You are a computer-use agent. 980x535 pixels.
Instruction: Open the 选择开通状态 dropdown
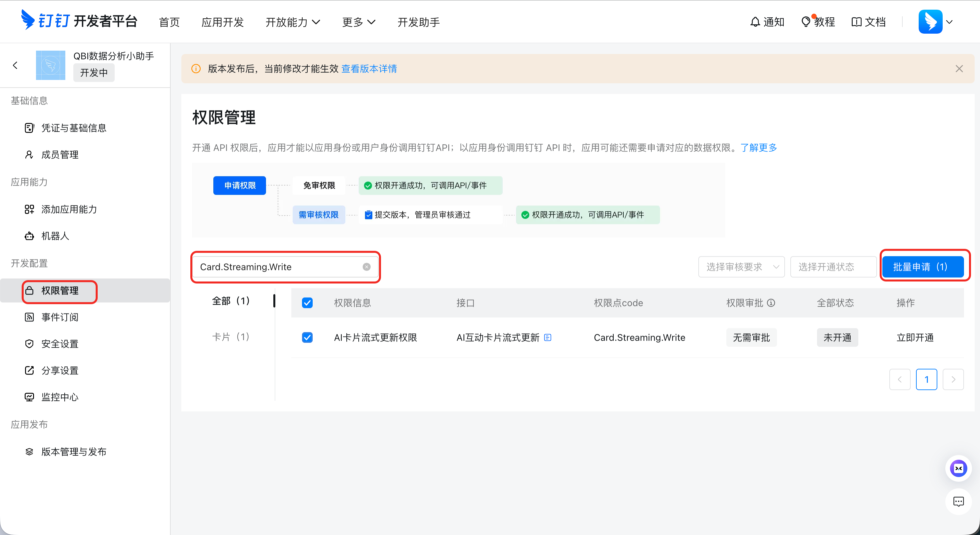tap(833, 267)
